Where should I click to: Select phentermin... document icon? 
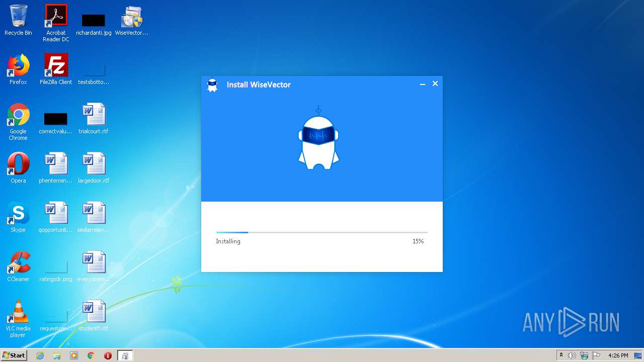(56, 168)
